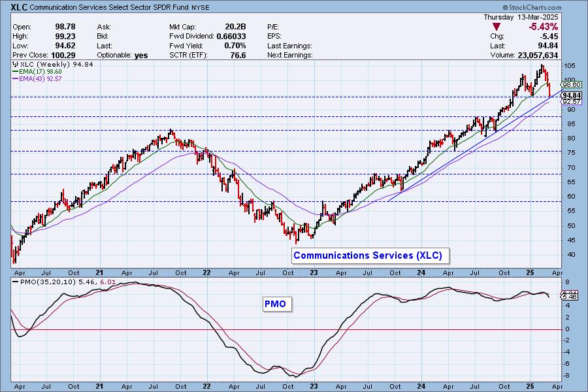Click the black PMO legend line swatch
588x392 pixels.
coord(16,282)
